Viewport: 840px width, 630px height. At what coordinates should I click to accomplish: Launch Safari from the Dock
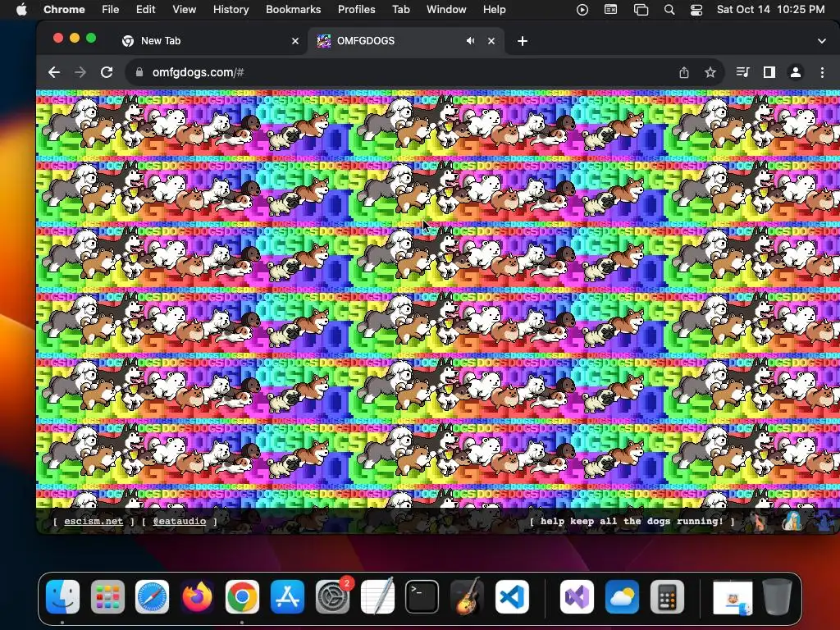(x=152, y=596)
